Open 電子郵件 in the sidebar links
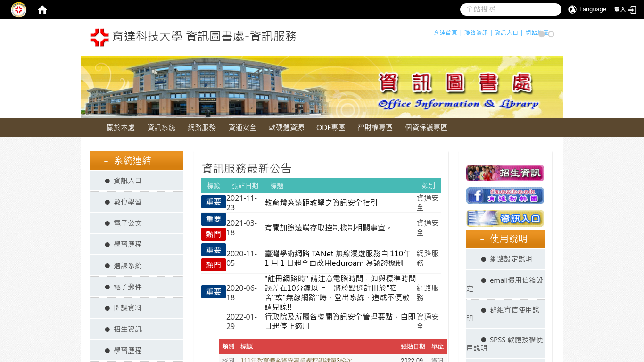 (x=127, y=287)
